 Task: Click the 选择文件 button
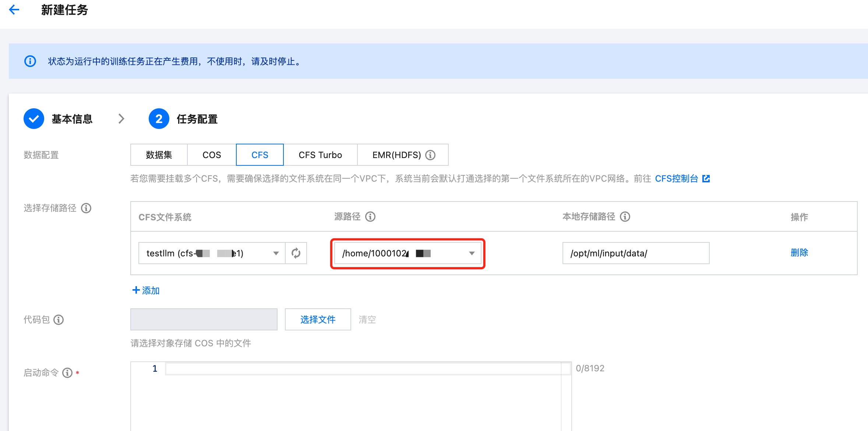point(318,320)
